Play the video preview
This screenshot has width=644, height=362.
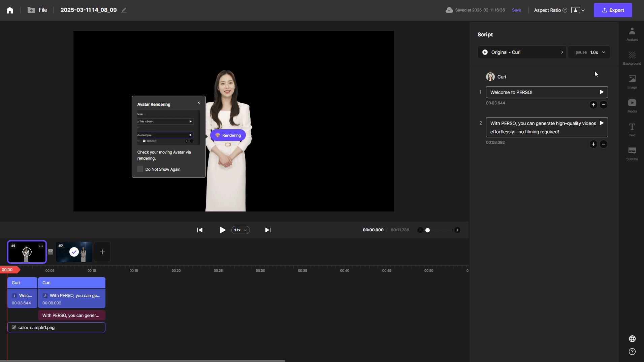tap(222, 230)
